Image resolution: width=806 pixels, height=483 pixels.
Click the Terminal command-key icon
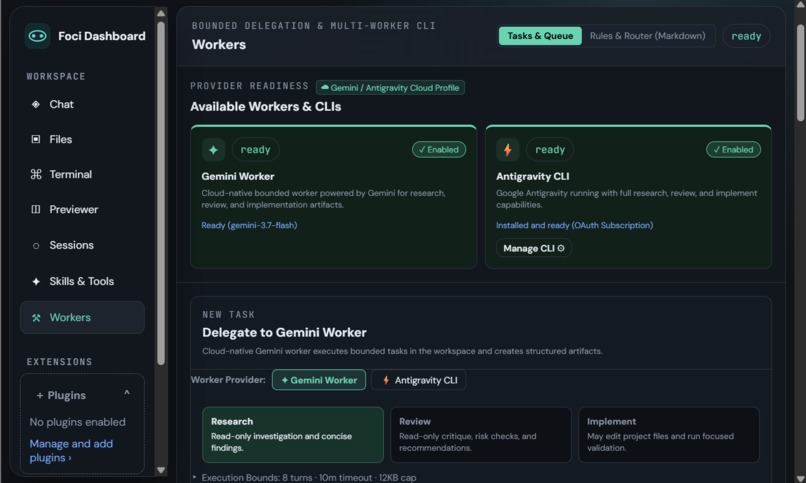tap(35, 174)
